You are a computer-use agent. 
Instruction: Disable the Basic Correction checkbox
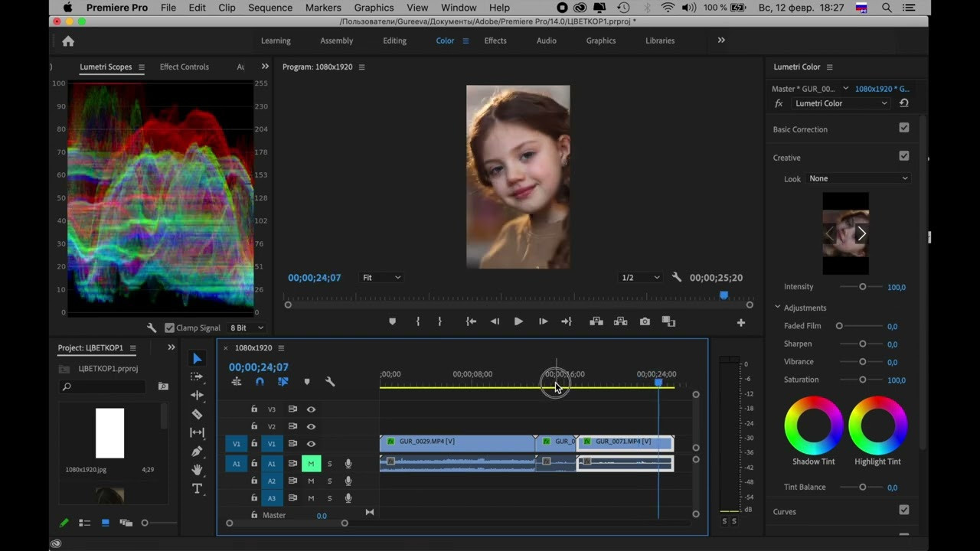[x=904, y=129]
